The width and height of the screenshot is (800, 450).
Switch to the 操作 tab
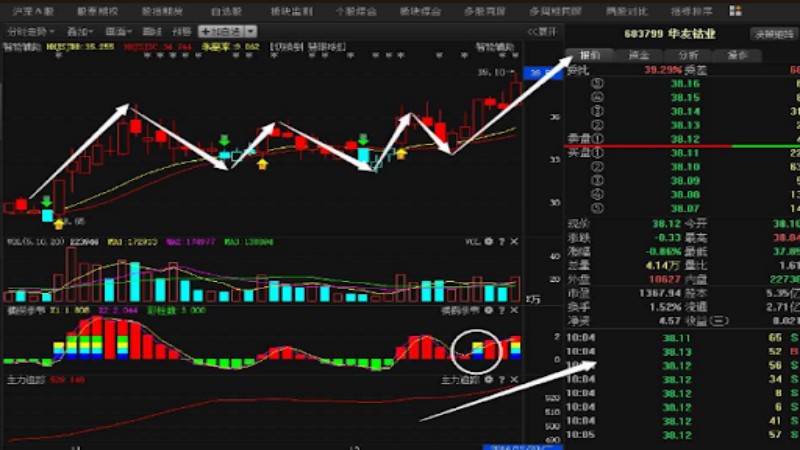tap(737, 55)
